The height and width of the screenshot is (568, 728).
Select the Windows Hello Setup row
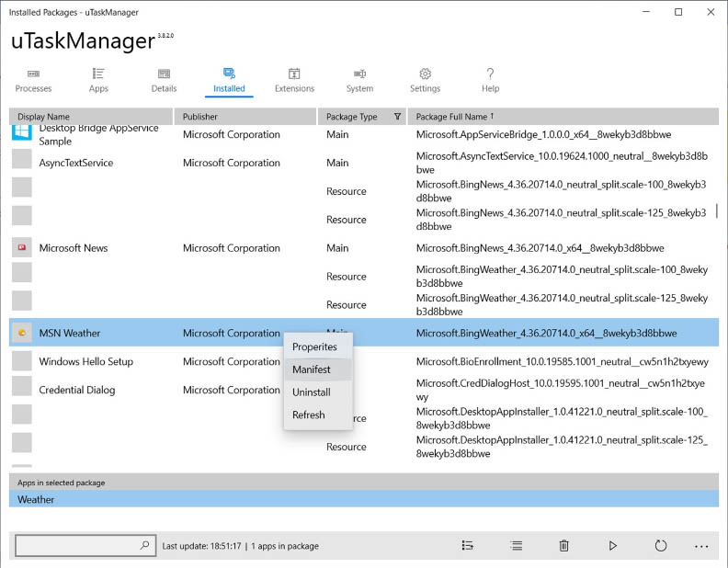click(x=364, y=361)
